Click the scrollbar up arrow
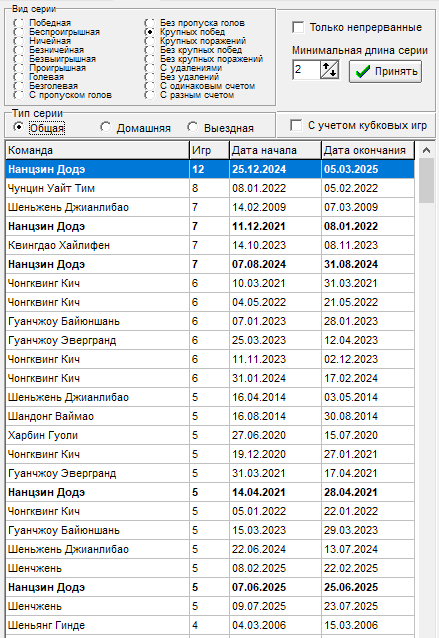439x638 pixels. (426, 150)
